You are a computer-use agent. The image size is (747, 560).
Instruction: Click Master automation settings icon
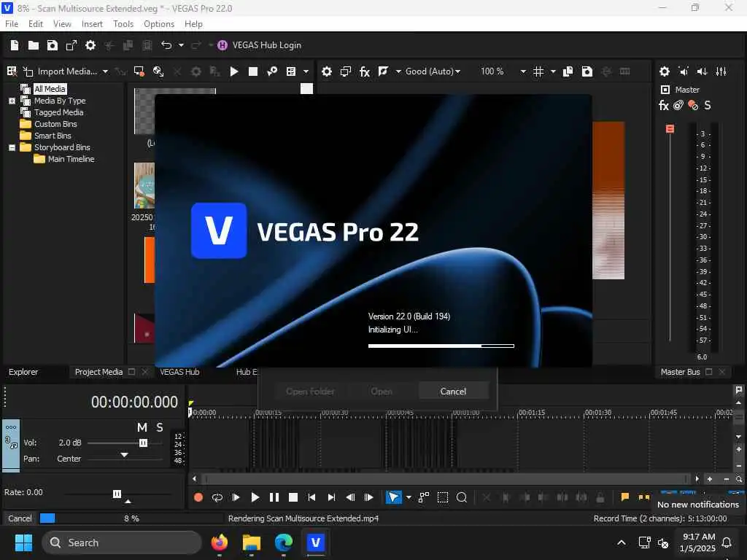click(678, 105)
